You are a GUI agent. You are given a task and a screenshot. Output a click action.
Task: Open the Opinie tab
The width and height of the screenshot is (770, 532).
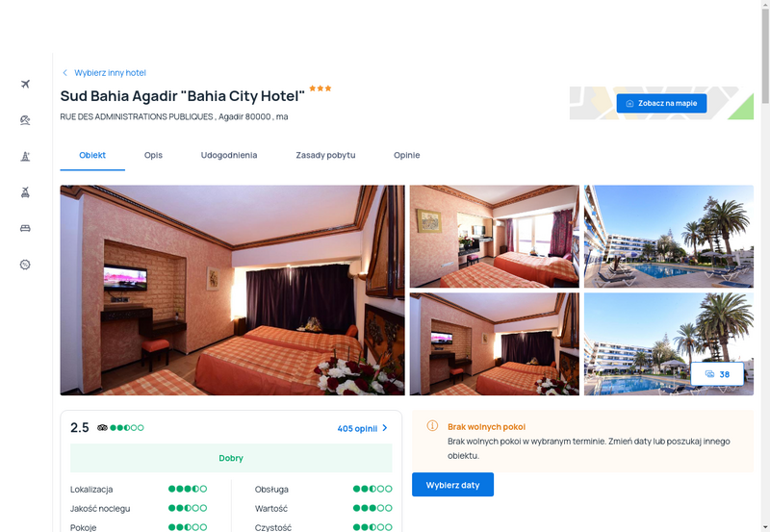[406, 155]
